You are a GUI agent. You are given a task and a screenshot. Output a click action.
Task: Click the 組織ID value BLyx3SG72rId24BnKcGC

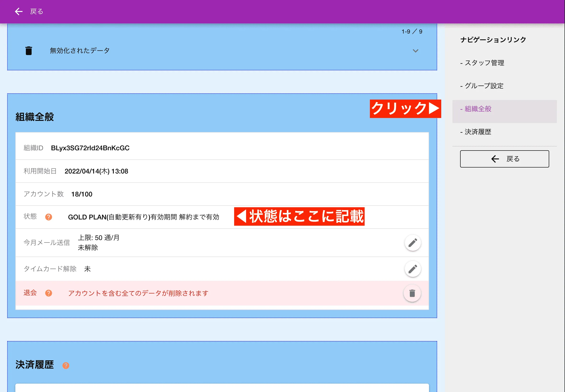tap(90, 148)
